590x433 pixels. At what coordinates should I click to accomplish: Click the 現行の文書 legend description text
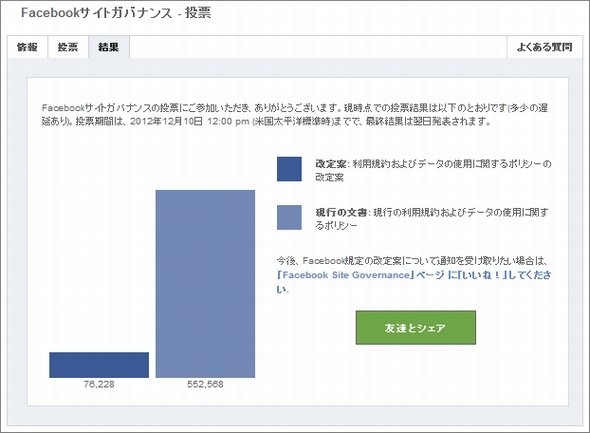coord(432,219)
